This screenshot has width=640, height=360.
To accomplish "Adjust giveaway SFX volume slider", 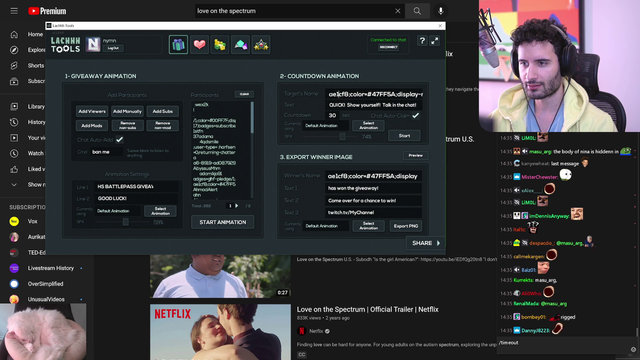I will (x=126, y=222).
